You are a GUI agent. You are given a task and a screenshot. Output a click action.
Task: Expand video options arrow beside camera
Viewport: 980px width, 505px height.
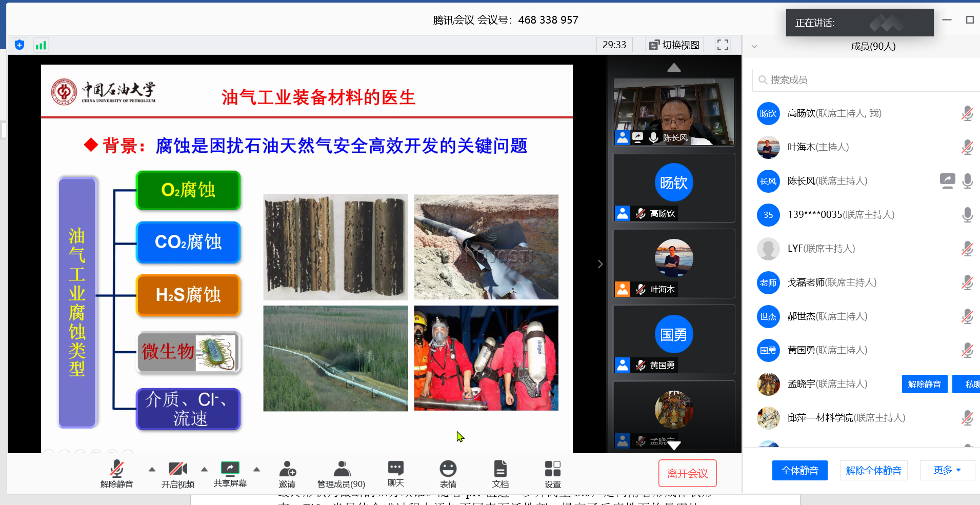(204, 469)
